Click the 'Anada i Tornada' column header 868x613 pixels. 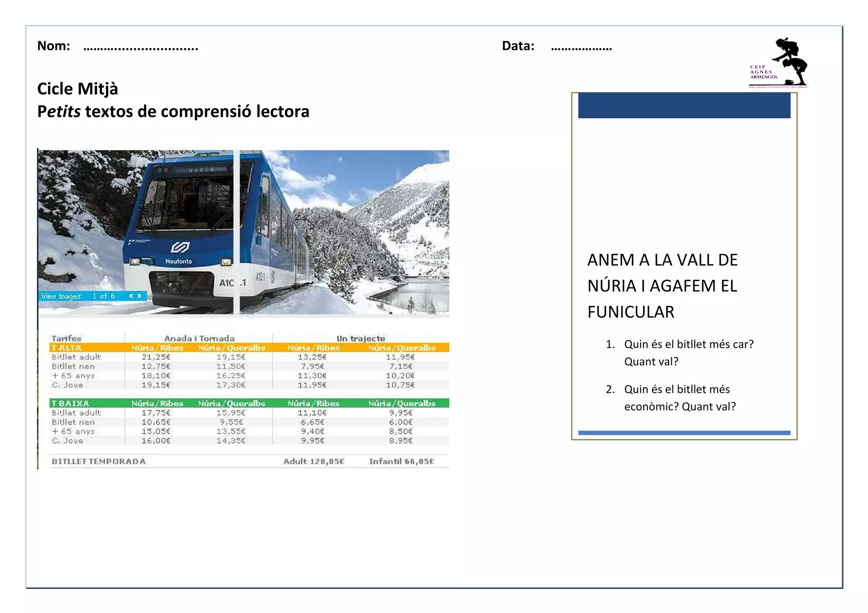point(199,338)
